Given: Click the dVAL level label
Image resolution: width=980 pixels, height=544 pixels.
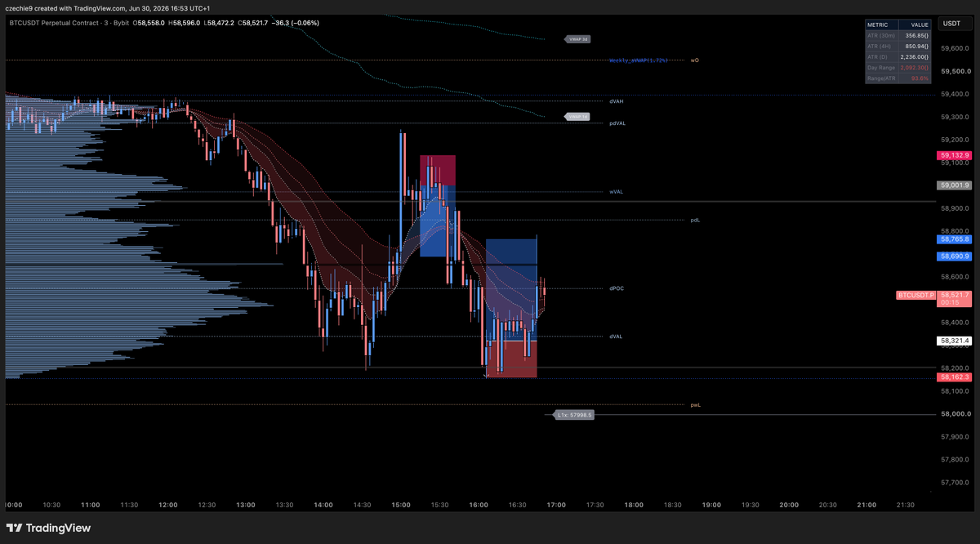Looking at the screenshot, I should [x=616, y=337].
